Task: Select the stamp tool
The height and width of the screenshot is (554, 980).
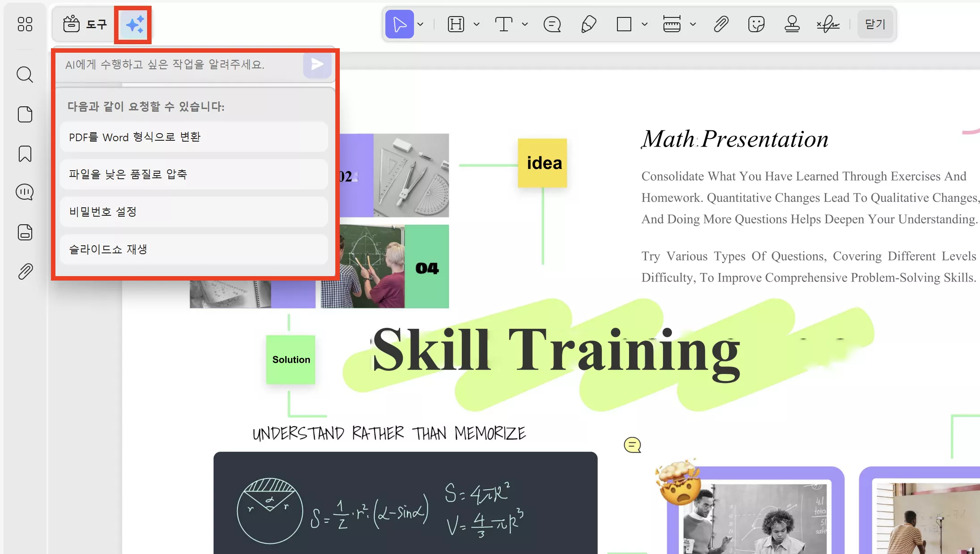Action: (792, 24)
